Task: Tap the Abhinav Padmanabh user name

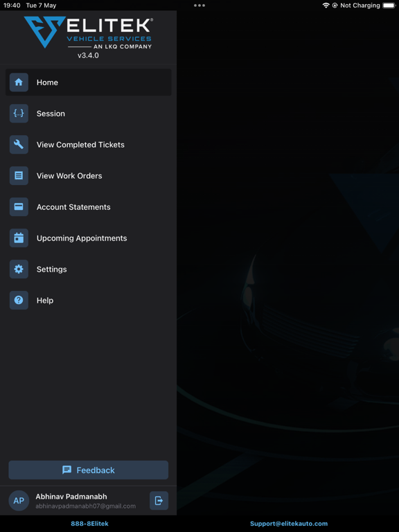Action: click(x=71, y=497)
